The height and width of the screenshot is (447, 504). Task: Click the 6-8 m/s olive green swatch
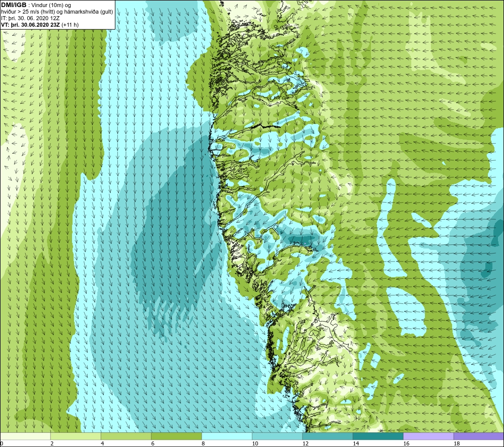pos(176,436)
